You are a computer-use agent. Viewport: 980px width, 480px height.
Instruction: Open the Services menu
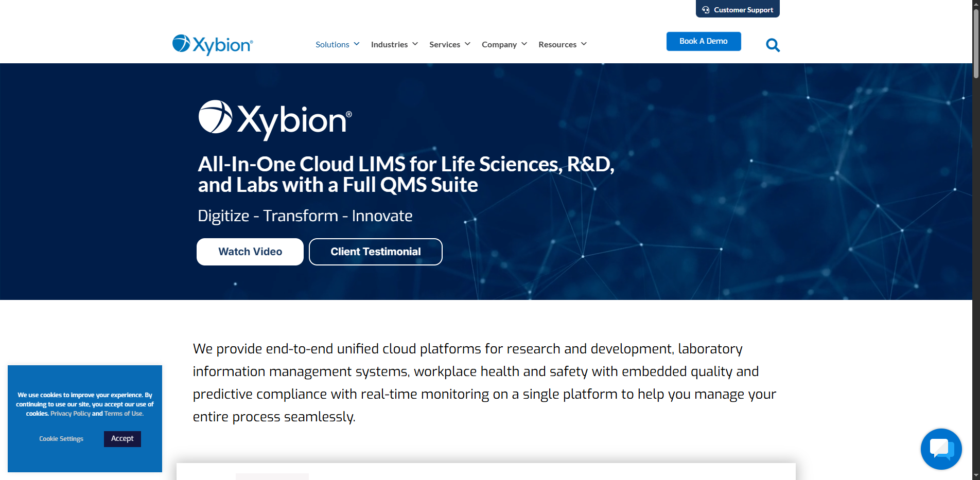(x=445, y=45)
